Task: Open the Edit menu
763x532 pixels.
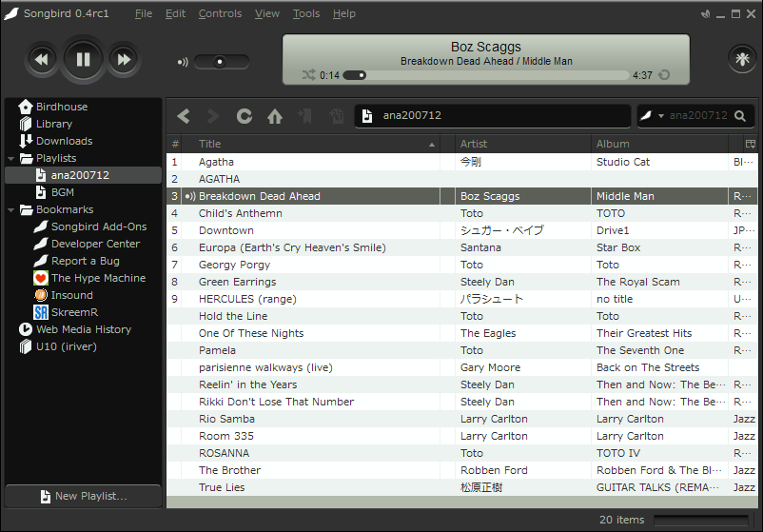Action: (x=175, y=13)
